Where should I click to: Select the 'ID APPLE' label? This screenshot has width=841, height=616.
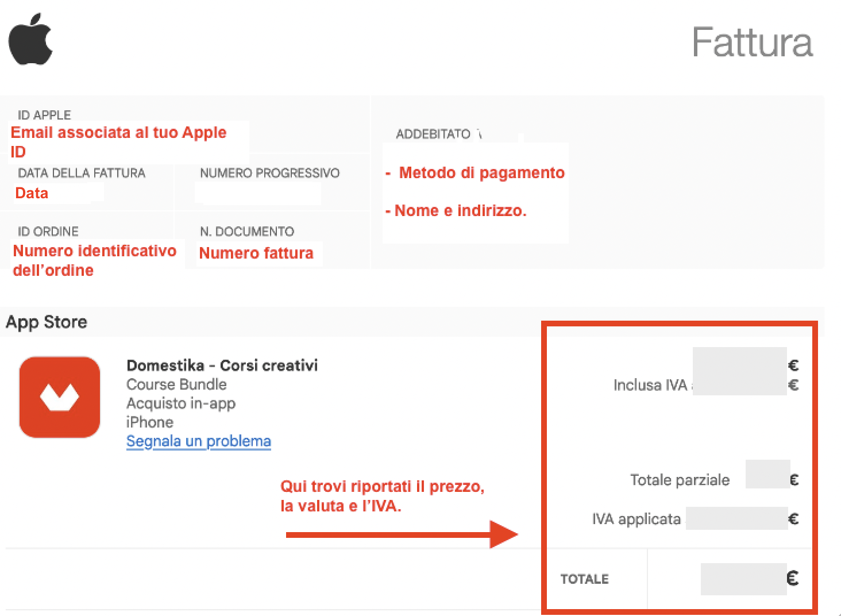(44, 115)
